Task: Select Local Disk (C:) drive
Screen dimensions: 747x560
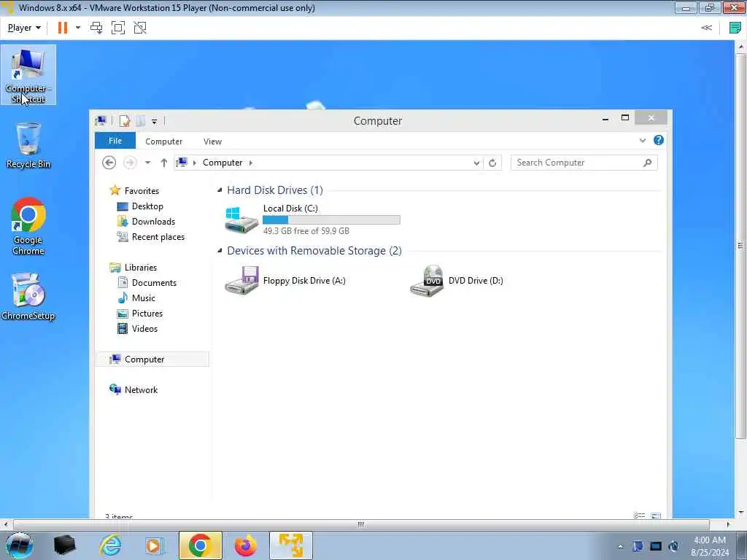Action: pos(312,219)
